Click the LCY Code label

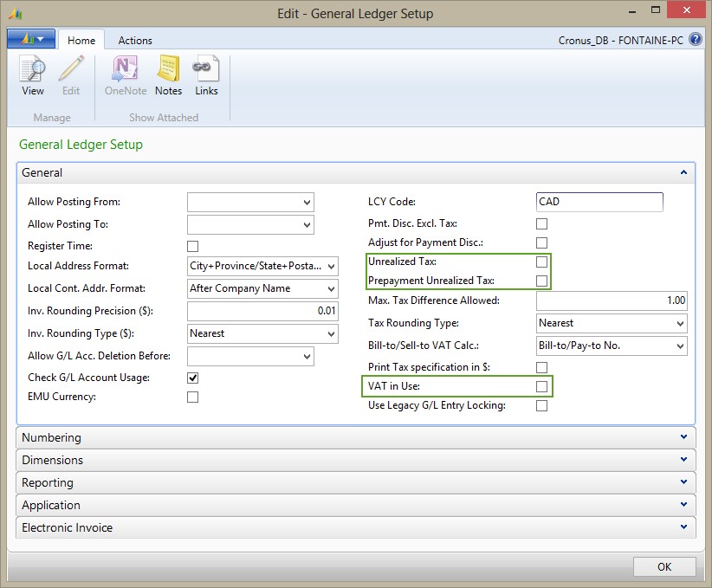392,202
